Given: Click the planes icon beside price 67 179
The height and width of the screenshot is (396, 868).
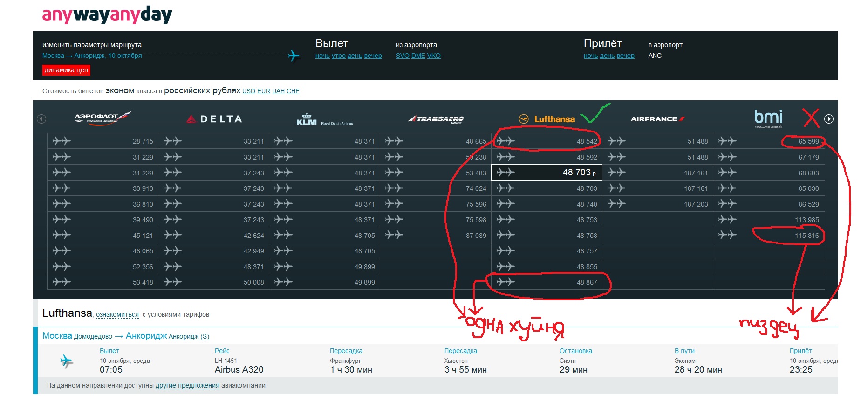Looking at the screenshot, I should click(x=727, y=157).
